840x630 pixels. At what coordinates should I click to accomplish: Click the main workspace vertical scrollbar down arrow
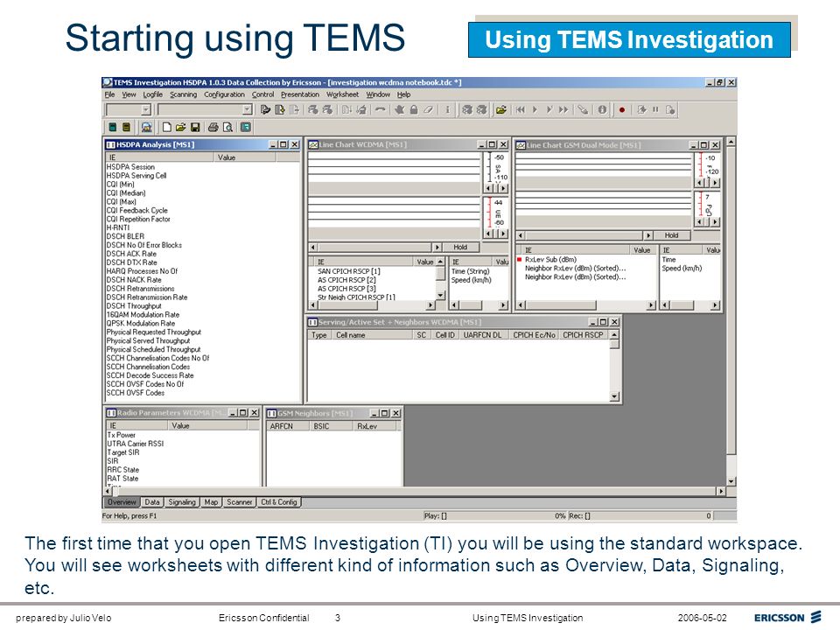click(x=731, y=481)
